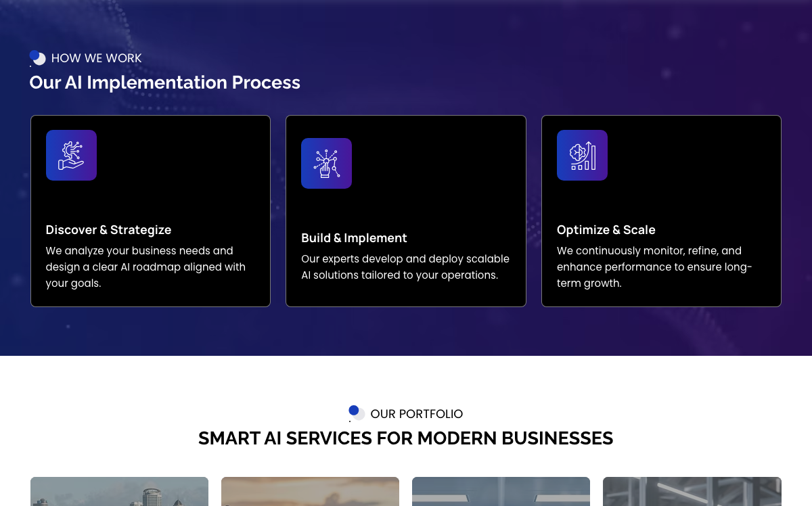Click the 'Our experts develop and deploy' description

point(405,267)
